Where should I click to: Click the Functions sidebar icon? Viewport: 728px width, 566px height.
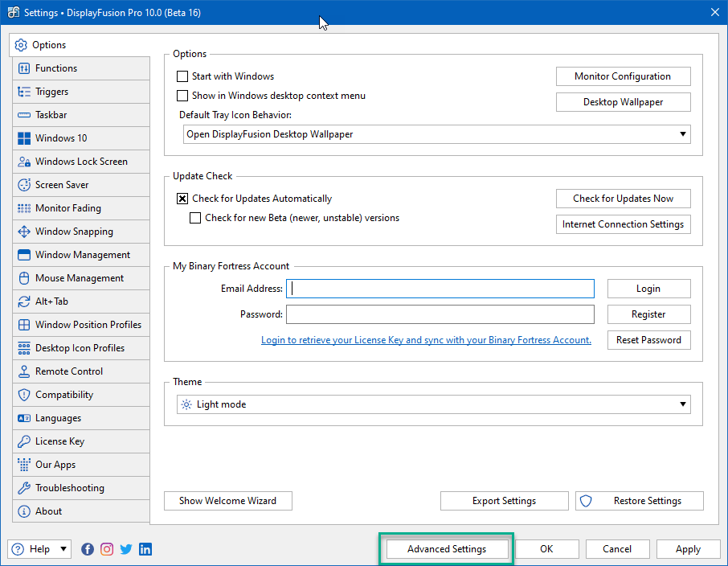pyautogui.click(x=23, y=68)
